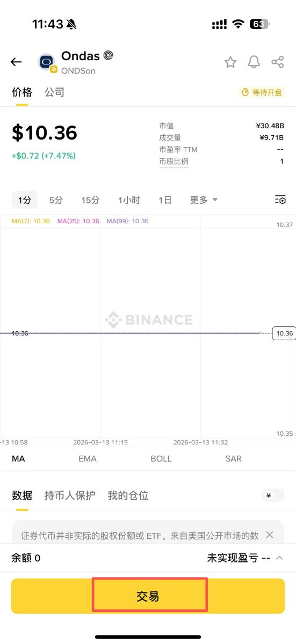The width and height of the screenshot is (296, 644).
Task: Toggle the ¥ currency switch
Action: (273, 495)
